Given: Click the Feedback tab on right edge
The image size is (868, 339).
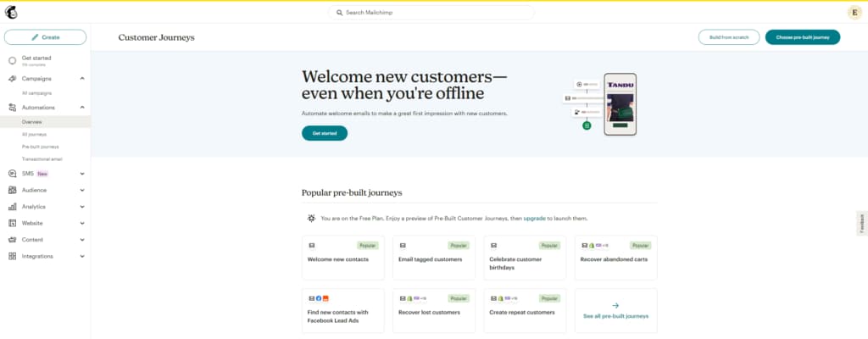Looking at the screenshot, I should coord(862,223).
